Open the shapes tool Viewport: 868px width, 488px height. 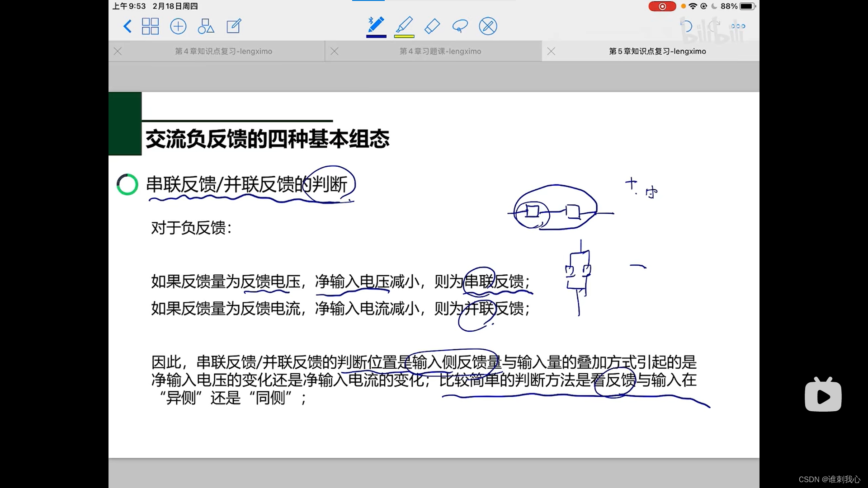point(206,26)
